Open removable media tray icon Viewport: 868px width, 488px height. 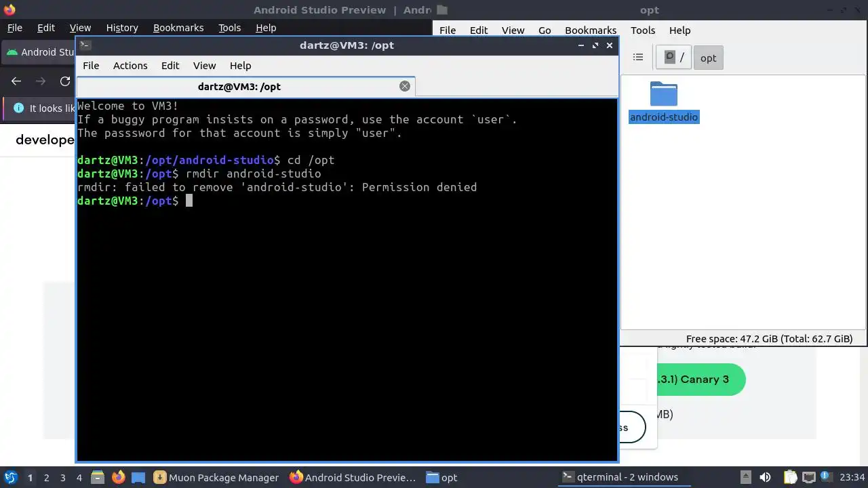(745, 477)
